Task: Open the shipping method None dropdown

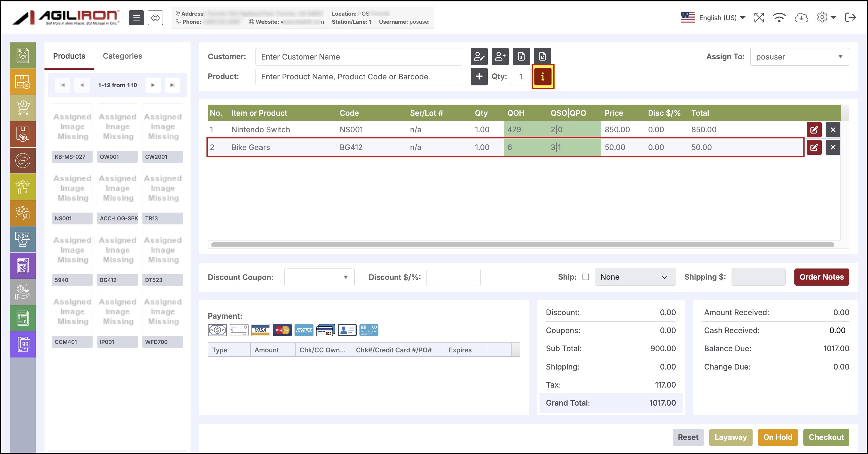Action: coord(635,277)
